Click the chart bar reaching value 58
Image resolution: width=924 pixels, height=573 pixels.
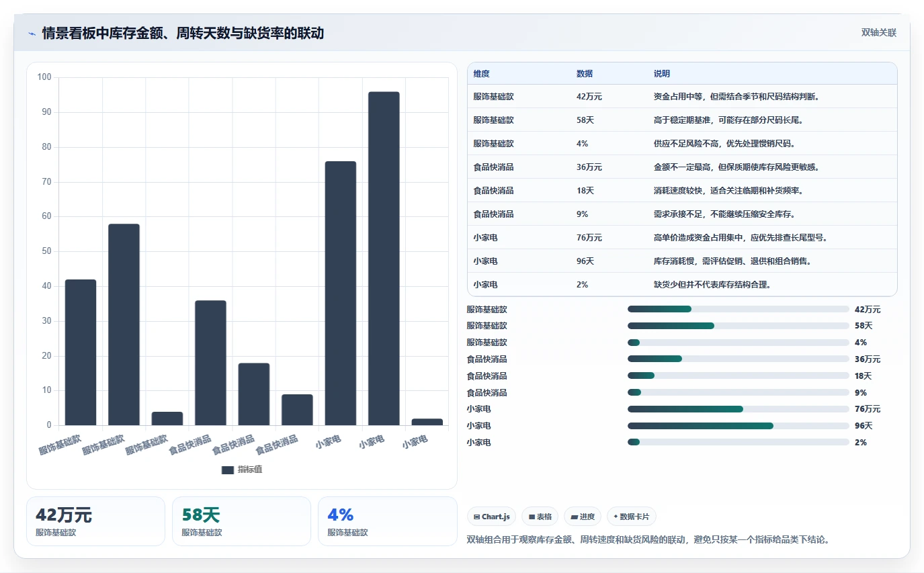coord(124,324)
